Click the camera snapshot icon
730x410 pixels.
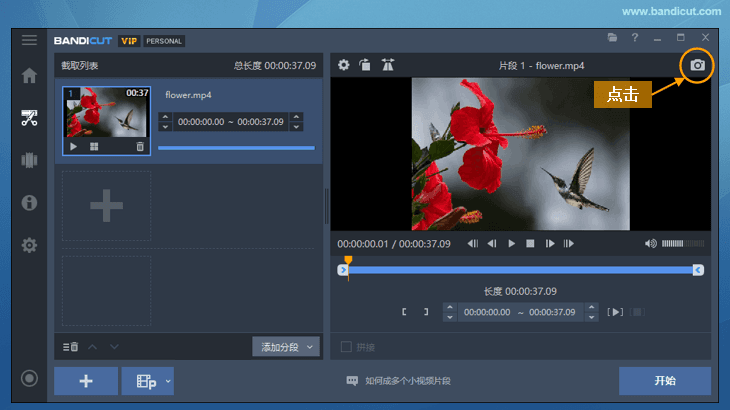[697, 65]
